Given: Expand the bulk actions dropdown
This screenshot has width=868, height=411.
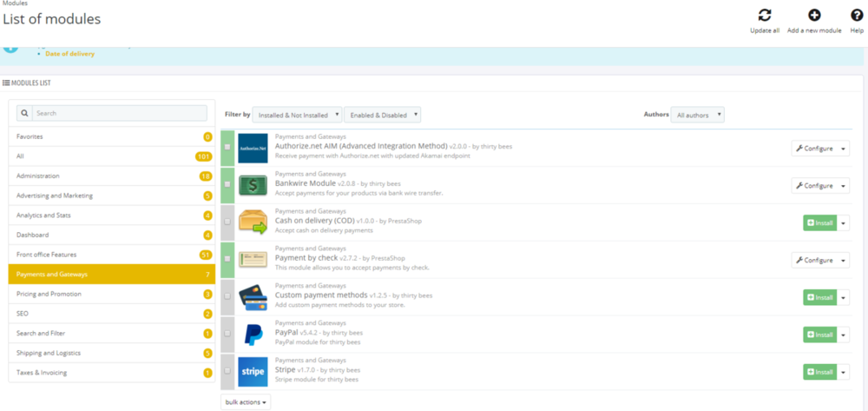Looking at the screenshot, I should click(246, 401).
